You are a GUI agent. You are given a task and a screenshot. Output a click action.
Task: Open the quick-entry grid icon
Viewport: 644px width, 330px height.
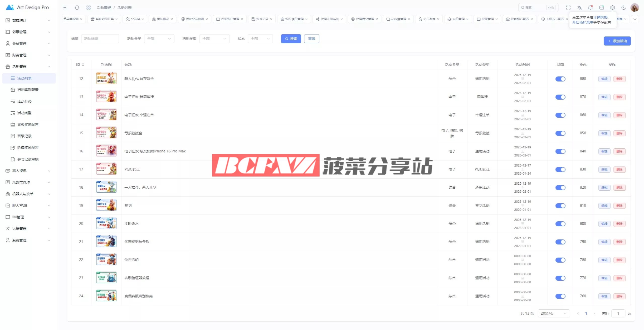pyautogui.click(x=88, y=8)
